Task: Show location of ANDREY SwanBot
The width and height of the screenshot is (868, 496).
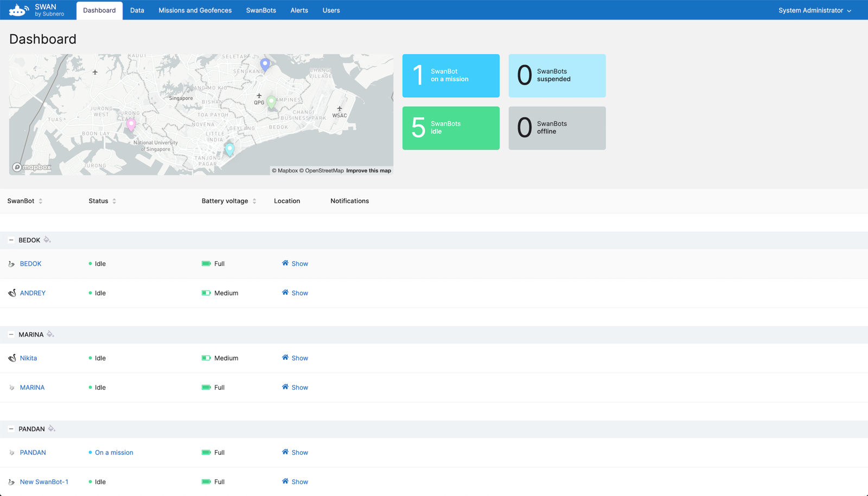Action: [x=295, y=293]
